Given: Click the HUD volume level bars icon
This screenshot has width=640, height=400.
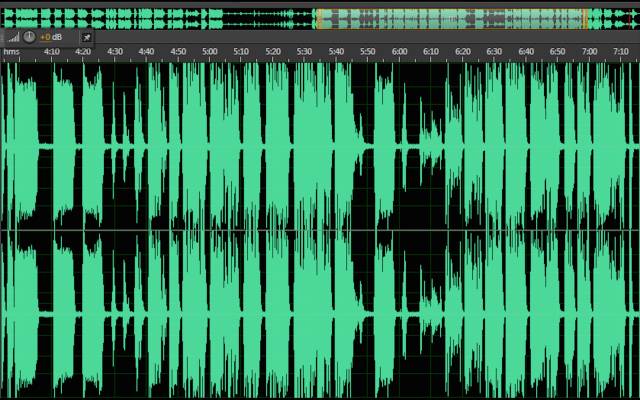Looking at the screenshot, I should point(14,38).
